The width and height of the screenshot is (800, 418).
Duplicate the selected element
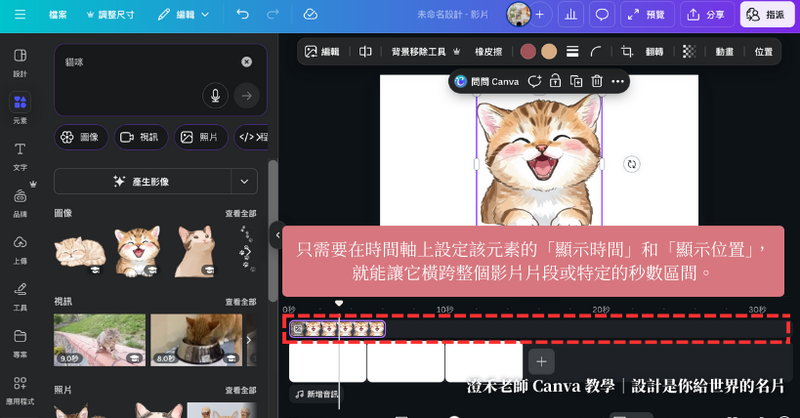tap(576, 81)
